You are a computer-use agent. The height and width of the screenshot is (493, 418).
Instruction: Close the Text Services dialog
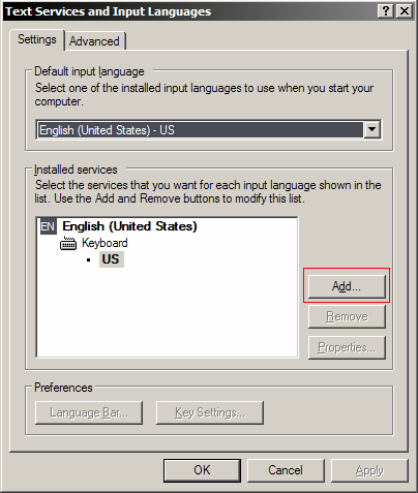tap(404, 11)
